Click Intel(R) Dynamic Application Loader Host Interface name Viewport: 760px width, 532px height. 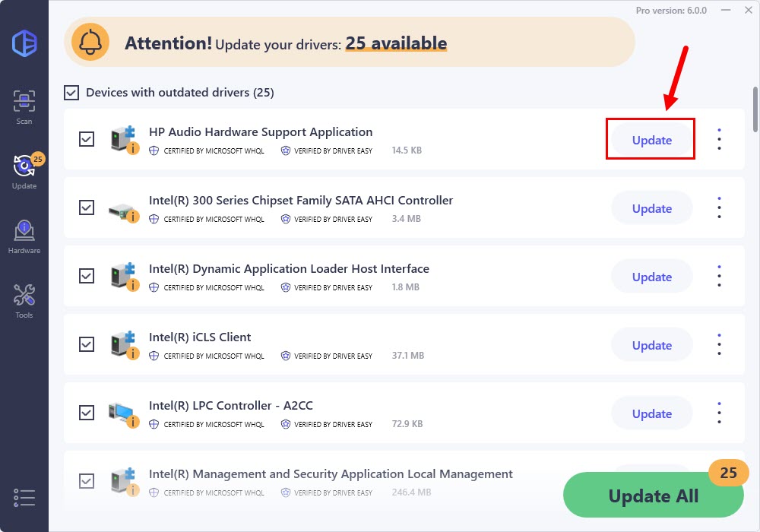coord(289,268)
